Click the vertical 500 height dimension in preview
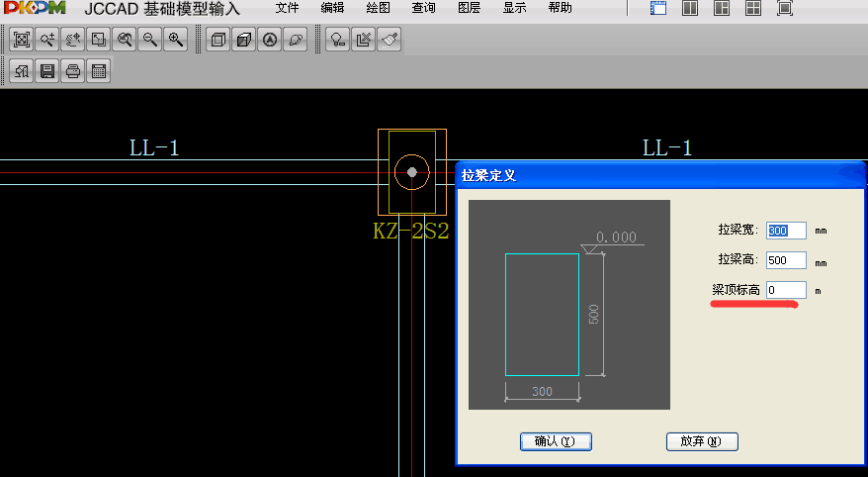 (593, 314)
